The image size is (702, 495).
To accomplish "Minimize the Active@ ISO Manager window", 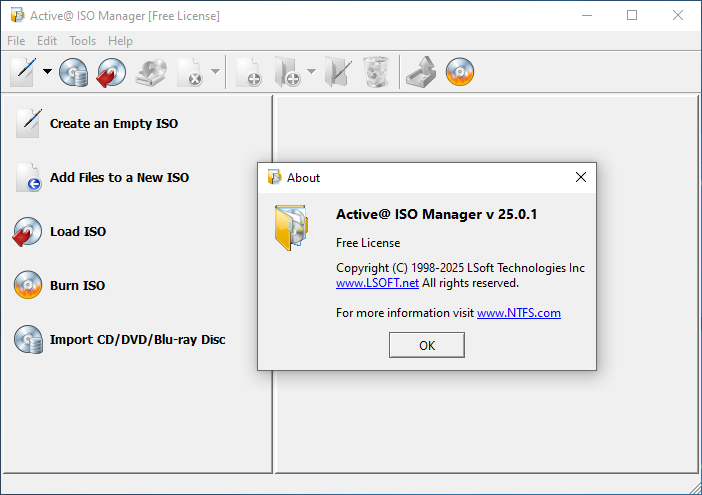I will (587, 15).
